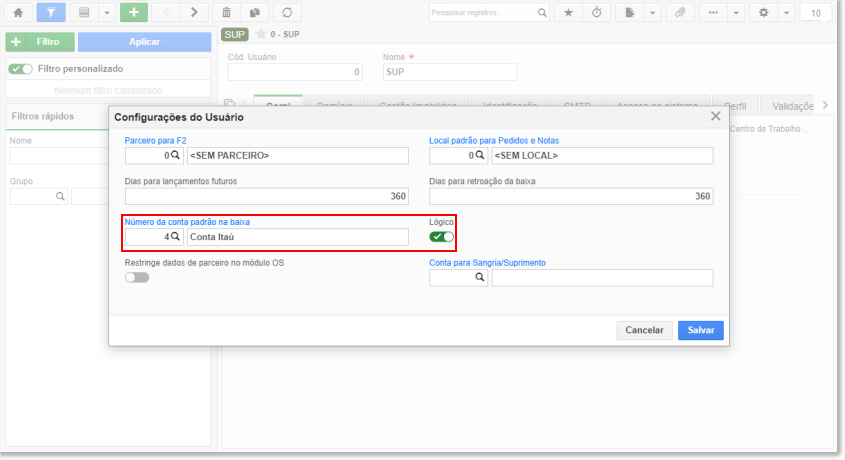
Task: Close the Configurações do Usuário dialog
Action: [715, 116]
